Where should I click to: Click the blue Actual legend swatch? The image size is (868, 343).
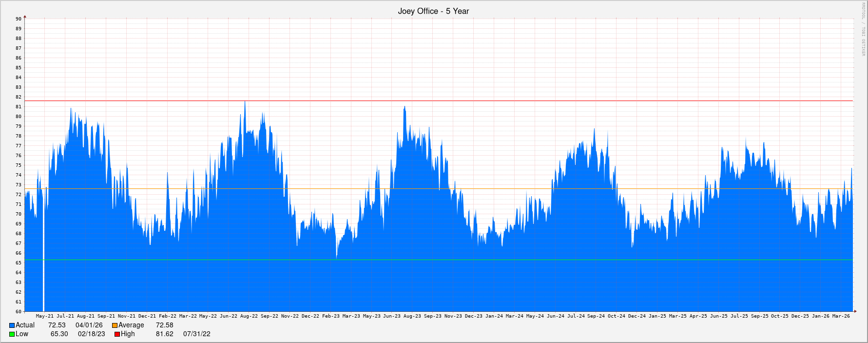(12, 325)
